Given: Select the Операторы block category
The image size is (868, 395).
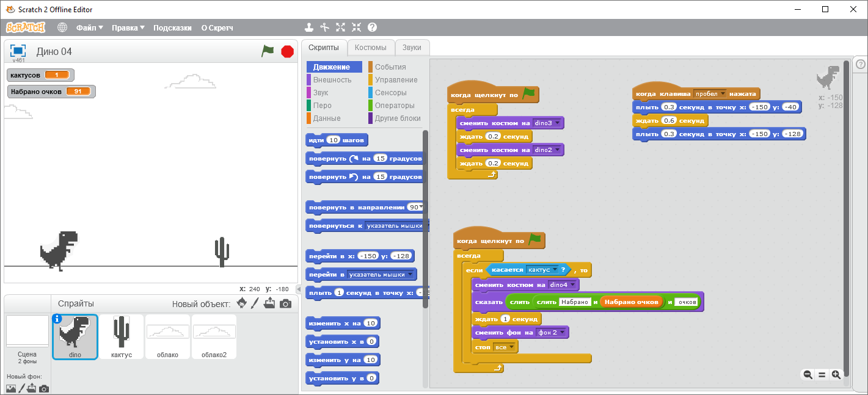Looking at the screenshot, I should click(395, 106).
